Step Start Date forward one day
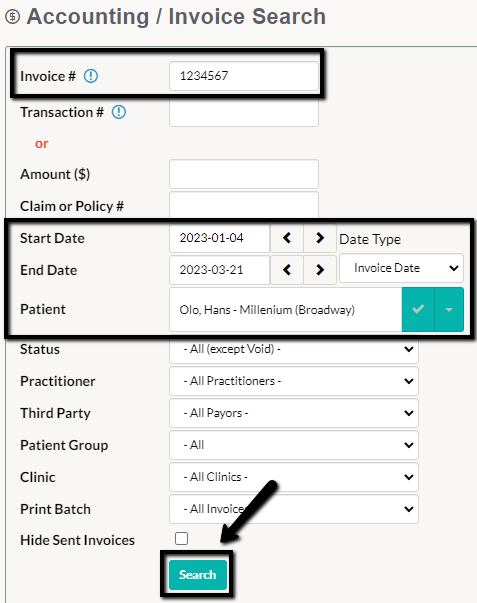The width and height of the screenshot is (477, 603). click(x=320, y=238)
